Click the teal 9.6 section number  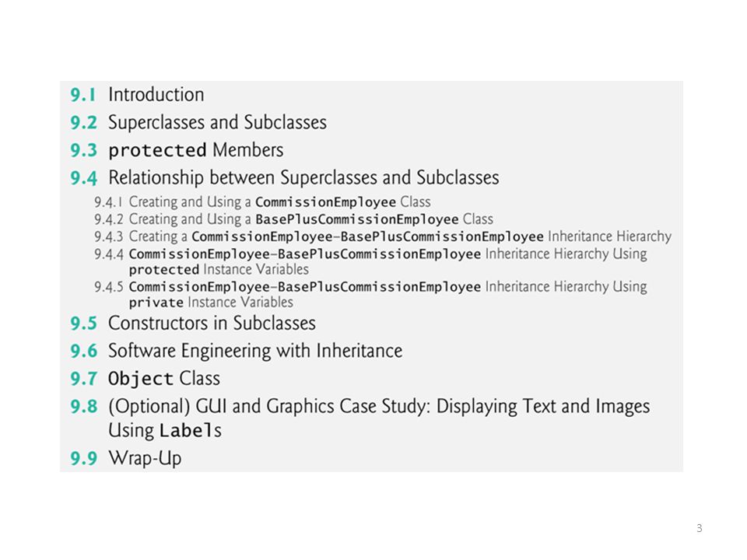[84, 352]
